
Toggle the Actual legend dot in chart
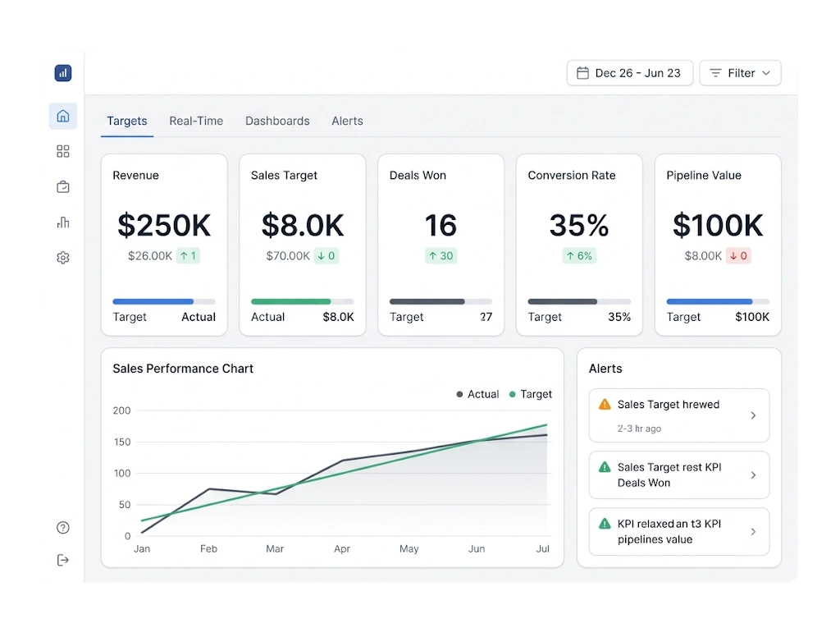(x=459, y=394)
